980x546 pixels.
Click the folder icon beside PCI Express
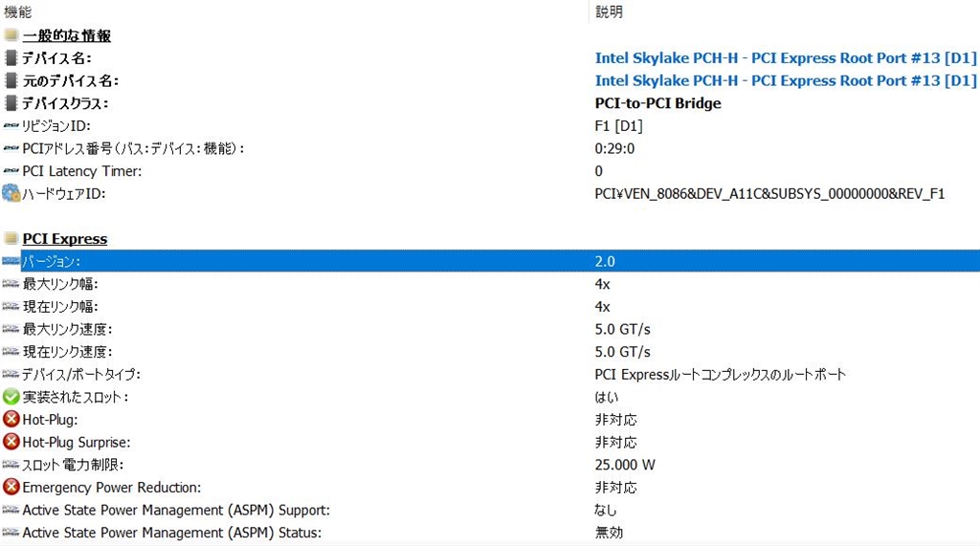pyautogui.click(x=11, y=239)
